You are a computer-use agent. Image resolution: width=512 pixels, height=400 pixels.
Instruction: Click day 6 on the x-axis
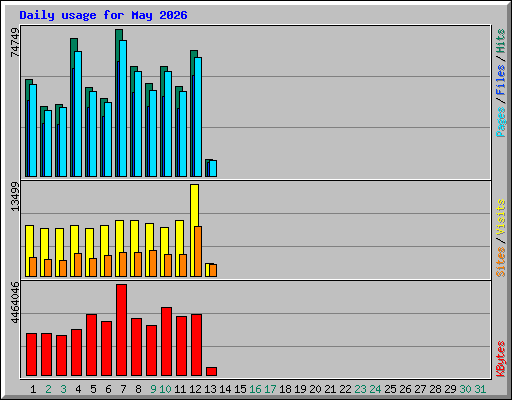coord(108,389)
